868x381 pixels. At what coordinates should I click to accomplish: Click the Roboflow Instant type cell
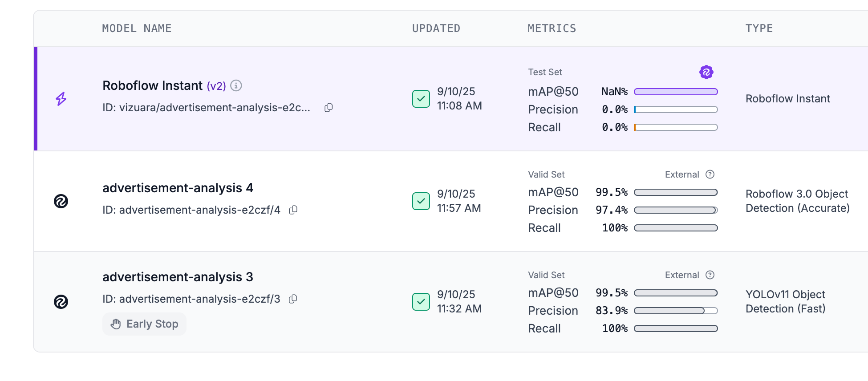[x=788, y=99]
